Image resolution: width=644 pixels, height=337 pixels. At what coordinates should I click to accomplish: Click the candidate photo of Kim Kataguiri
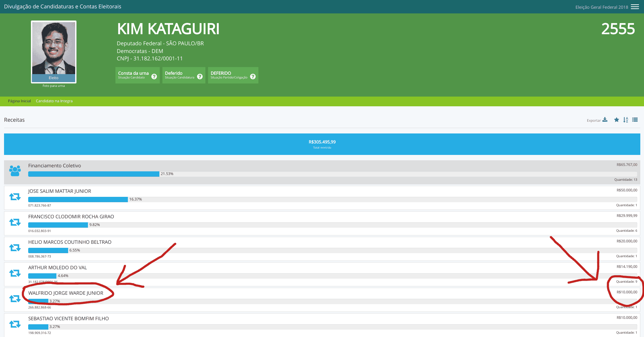pyautogui.click(x=54, y=48)
